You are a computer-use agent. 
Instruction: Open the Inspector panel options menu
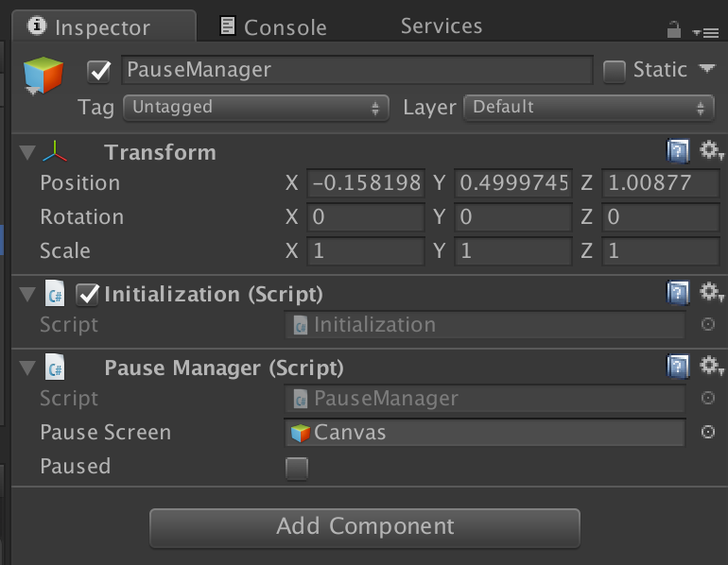click(x=706, y=31)
